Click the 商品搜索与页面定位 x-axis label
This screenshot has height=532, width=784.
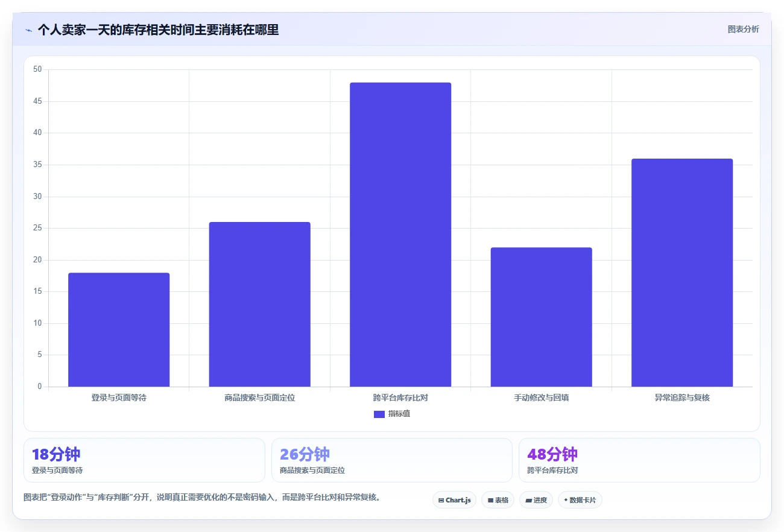pyautogui.click(x=260, y=398)
